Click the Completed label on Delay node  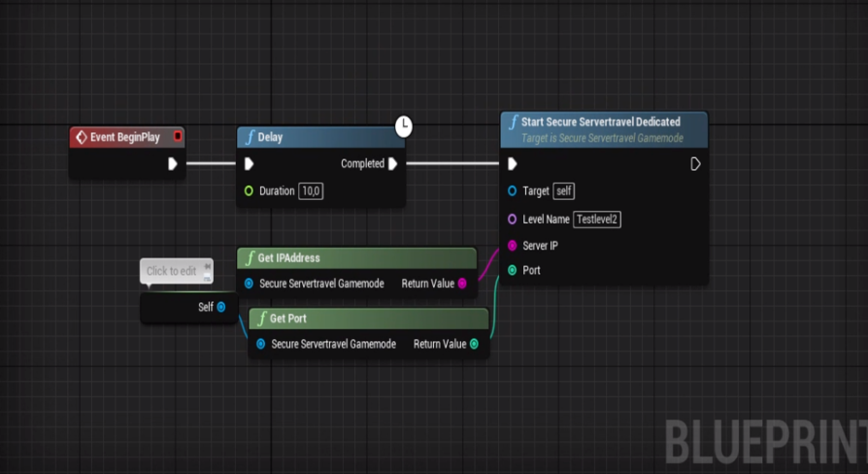[362, 163]
